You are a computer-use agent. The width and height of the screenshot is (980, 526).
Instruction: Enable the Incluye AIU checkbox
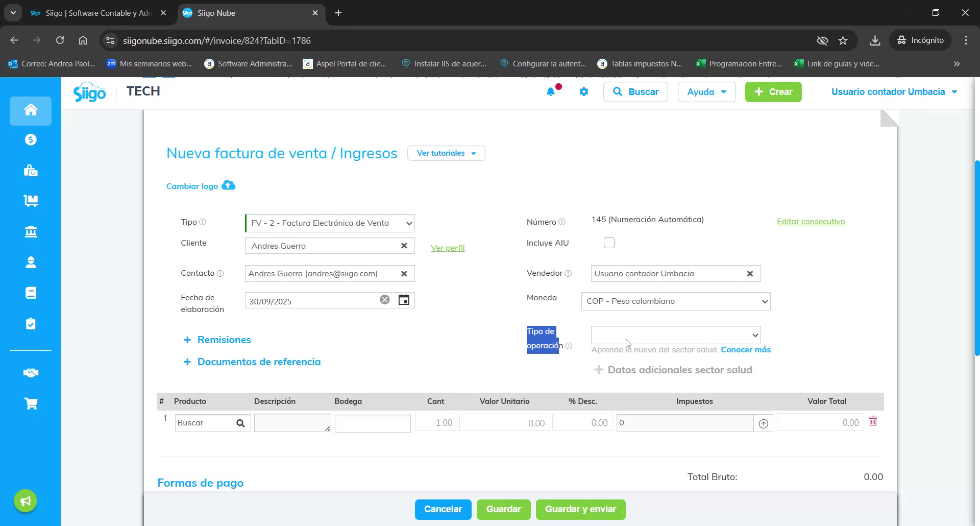[608, 243]
